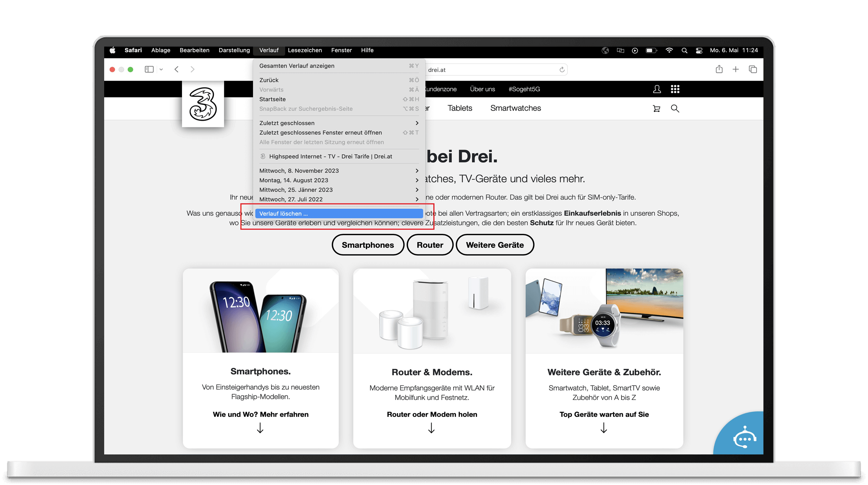Click the play circle menu bar icon
868x485 pixels.
635,50
